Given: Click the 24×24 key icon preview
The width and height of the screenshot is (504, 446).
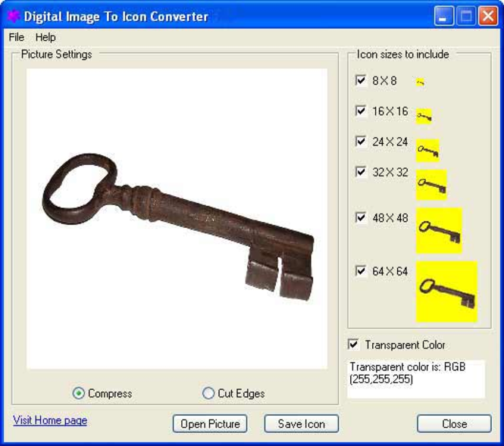Looking at the screenshot, I should pos(427,150).
